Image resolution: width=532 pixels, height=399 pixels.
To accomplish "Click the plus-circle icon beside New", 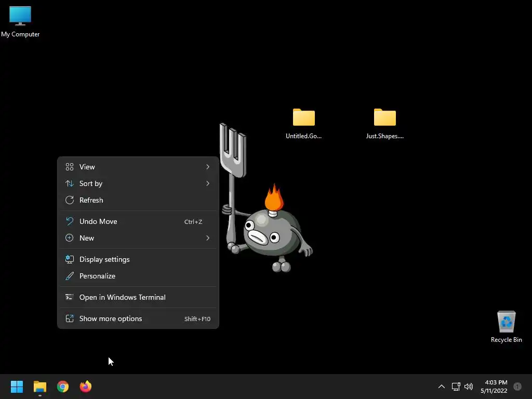I will pyautogui.click(x=69, y=238).
